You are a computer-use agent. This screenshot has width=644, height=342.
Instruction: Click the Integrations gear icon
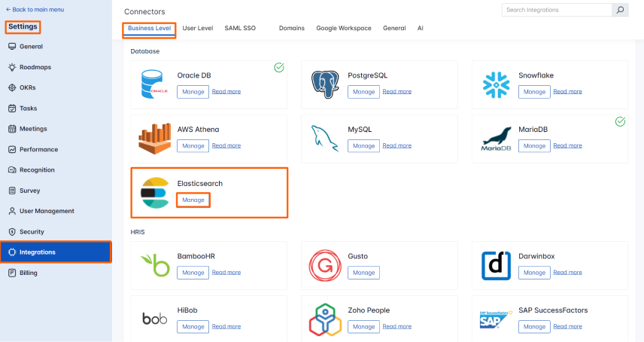pyautogui.click(x=12, y=252)
